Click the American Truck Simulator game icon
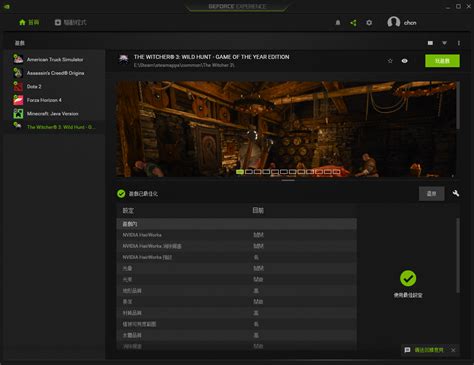This screenshot has height=365, width=474. (x=18, y=59)
